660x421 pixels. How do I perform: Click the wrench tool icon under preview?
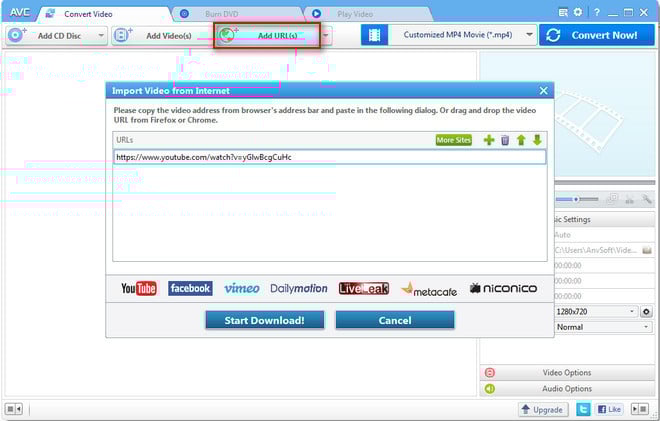point(646,199)
